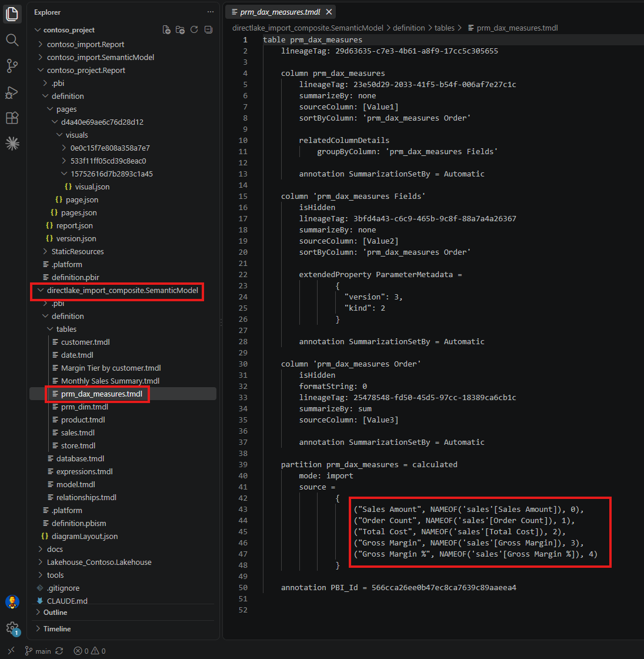The height and width of the screenshot is (659, 644).
Task: Open visual.json file
Action: click(92, 187)
